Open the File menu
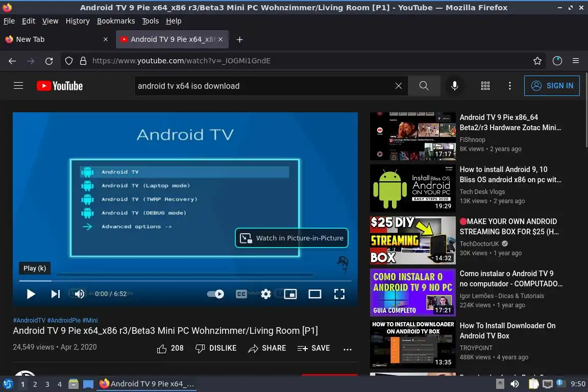 (x=9, y=21)
